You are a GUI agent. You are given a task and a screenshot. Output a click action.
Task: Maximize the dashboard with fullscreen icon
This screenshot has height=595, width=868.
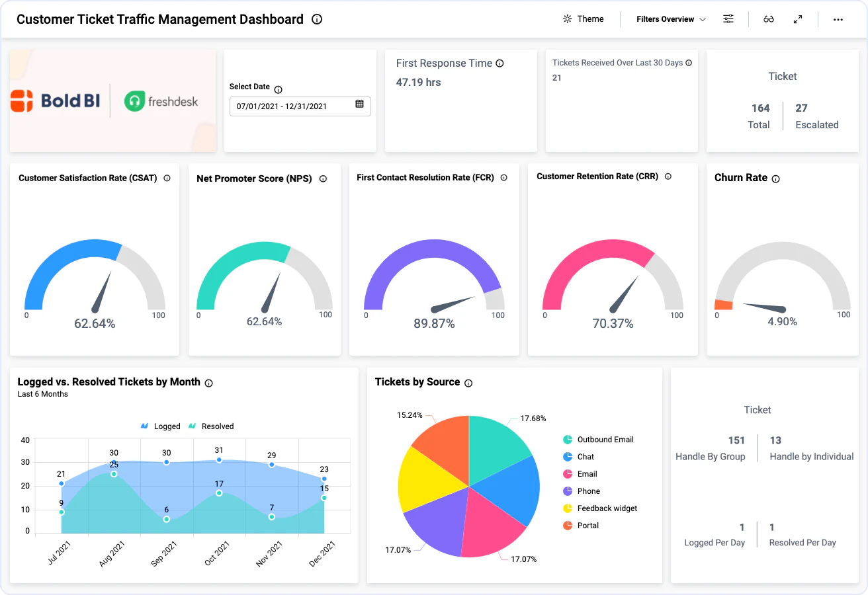pyautogui.click(x=798, y=19)
